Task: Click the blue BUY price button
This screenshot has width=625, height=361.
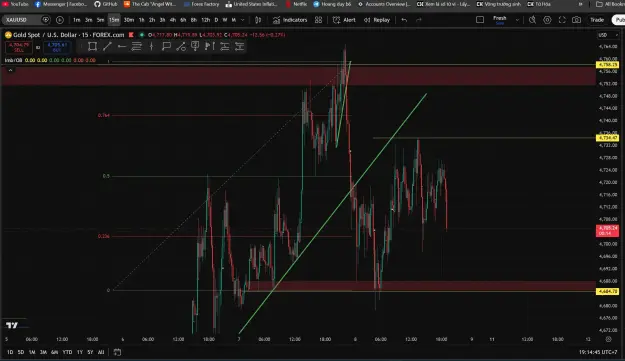Action: 57,47
